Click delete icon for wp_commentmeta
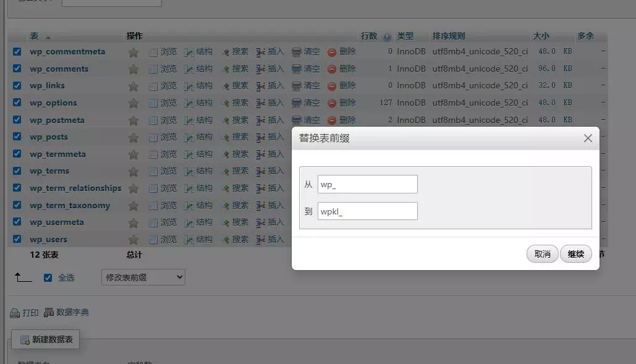The width and height of the screenshot is (636, 364). coord(332,53)
